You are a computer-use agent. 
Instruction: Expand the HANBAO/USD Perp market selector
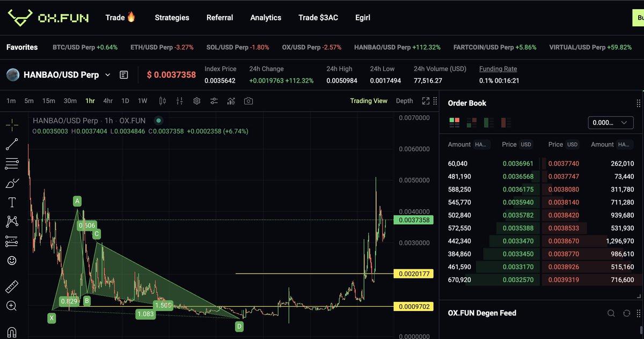click(x=108, y=75)
